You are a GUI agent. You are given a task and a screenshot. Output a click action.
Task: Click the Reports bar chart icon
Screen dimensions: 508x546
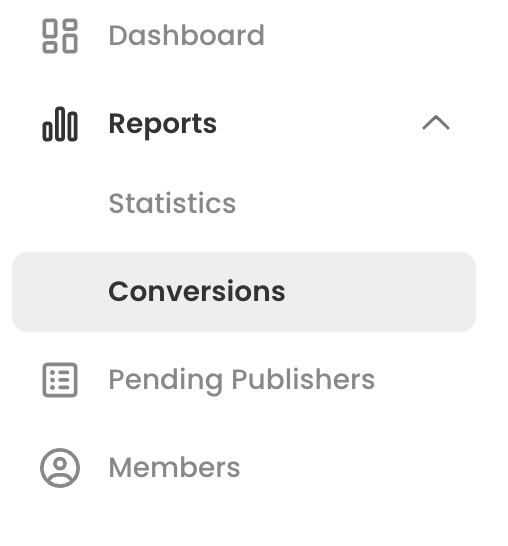point(60,124)
